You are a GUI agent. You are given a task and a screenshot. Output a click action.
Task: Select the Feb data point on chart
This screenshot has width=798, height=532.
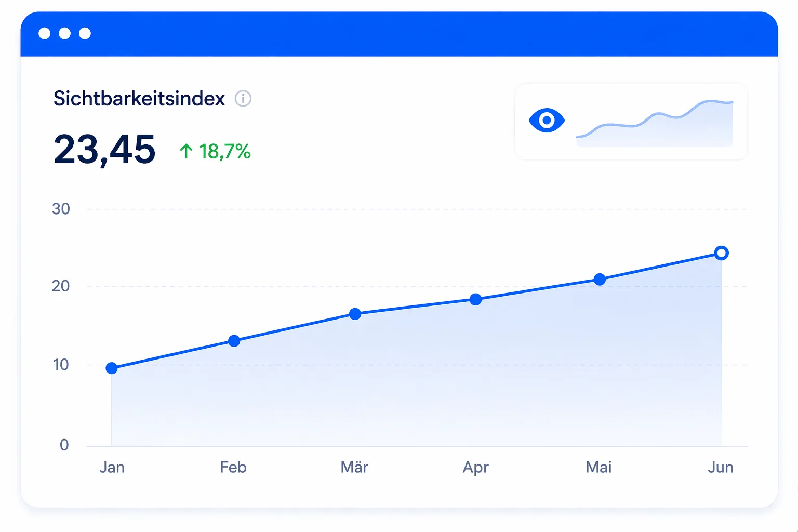[x=234, y=341]
